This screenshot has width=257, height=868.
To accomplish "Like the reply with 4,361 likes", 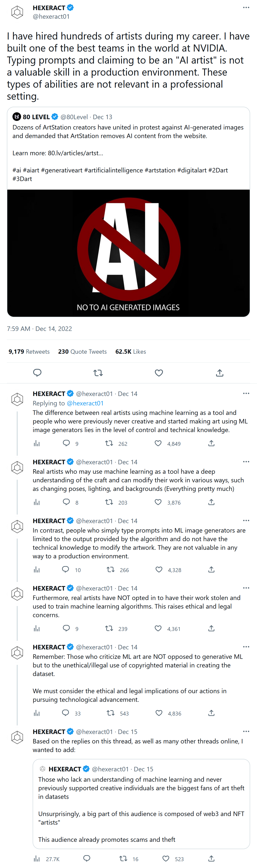I will (x=158, y=629).
